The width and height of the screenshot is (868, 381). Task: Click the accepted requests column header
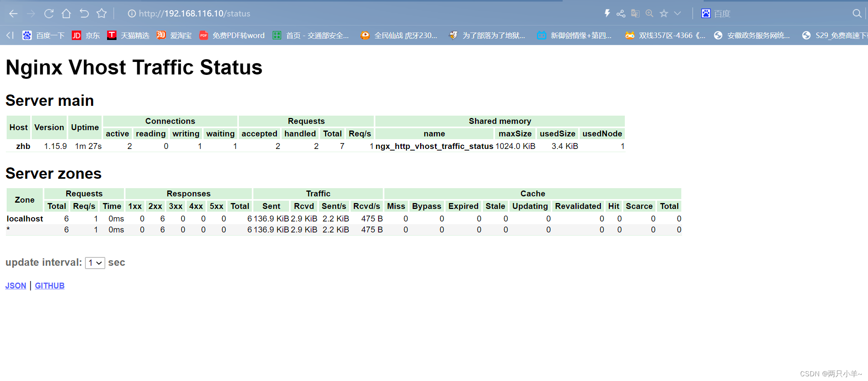pos(260,134)
